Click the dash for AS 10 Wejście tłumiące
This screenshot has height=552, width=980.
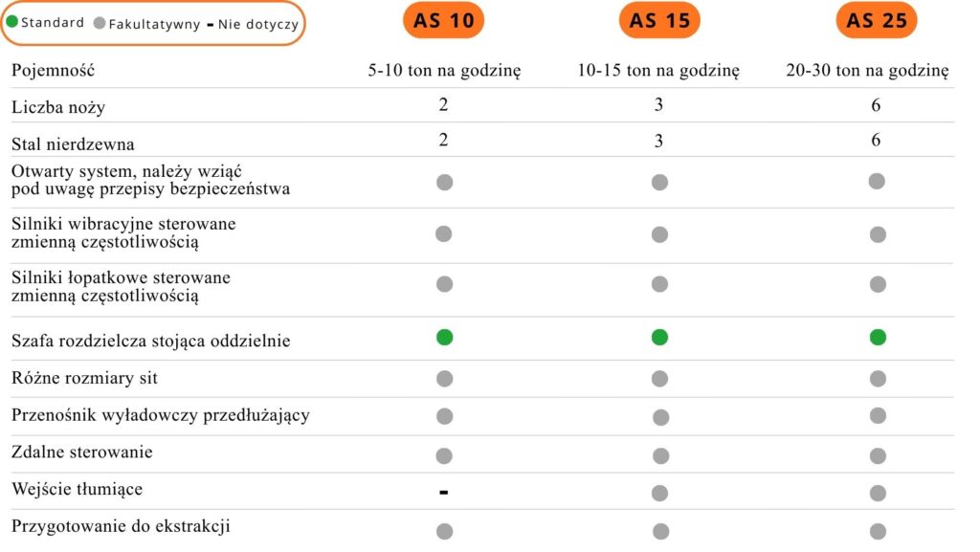(444, 492)
